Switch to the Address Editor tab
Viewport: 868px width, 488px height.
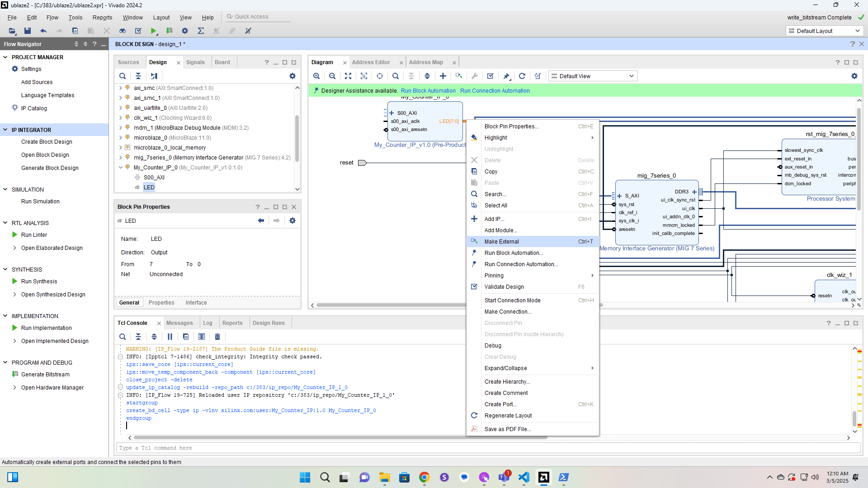pyautogui.click(x=371, y=62)
